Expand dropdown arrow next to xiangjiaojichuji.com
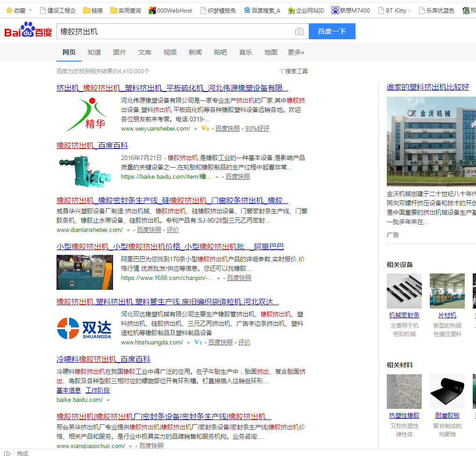476x456 pixels. click(130, 447)
